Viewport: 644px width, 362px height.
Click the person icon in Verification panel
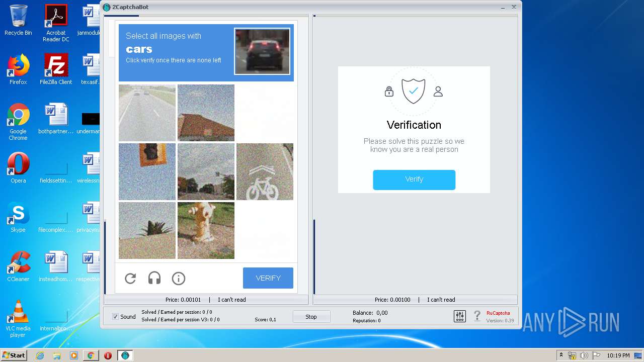pyautogui.click(x=438, y=92)
